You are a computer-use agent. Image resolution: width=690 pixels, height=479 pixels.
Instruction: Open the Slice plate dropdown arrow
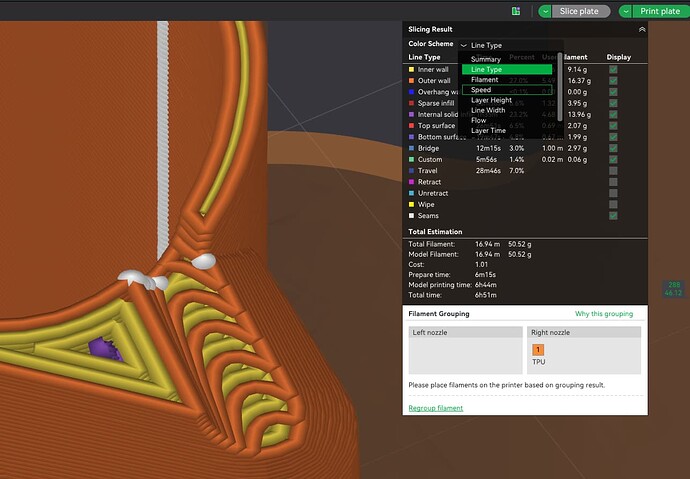coord(545,11)
